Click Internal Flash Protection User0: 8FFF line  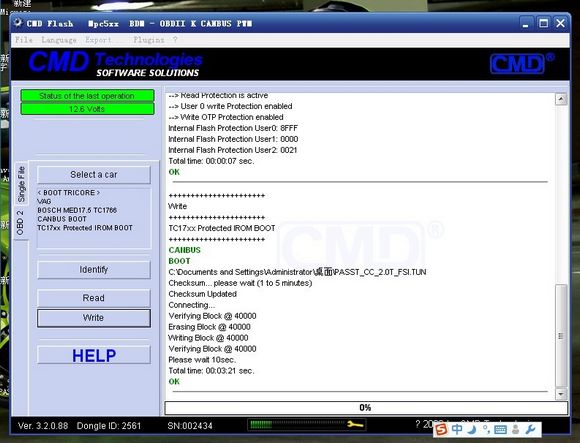[233, 128]
